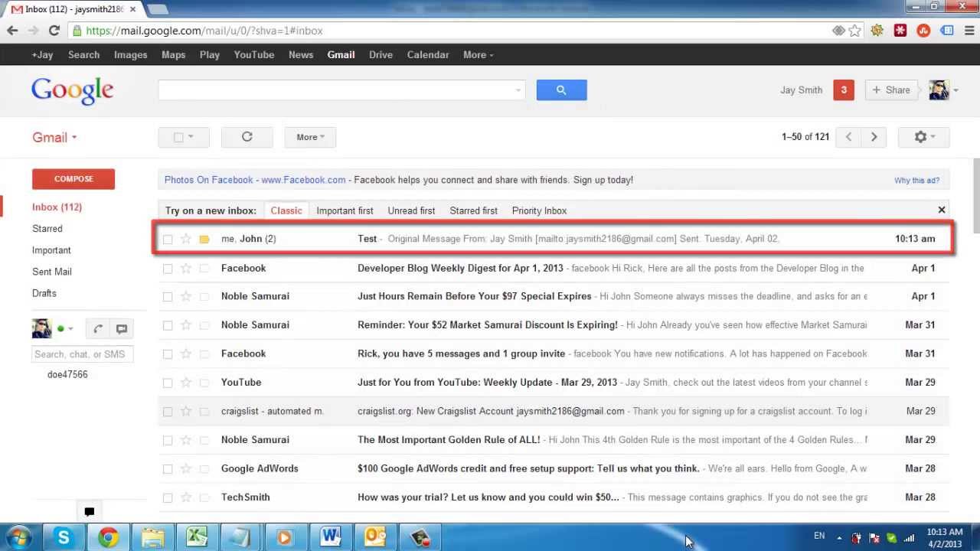Click the chat bubble icon in chat panel
Viewport: 980px width, 551px height.
121,329
